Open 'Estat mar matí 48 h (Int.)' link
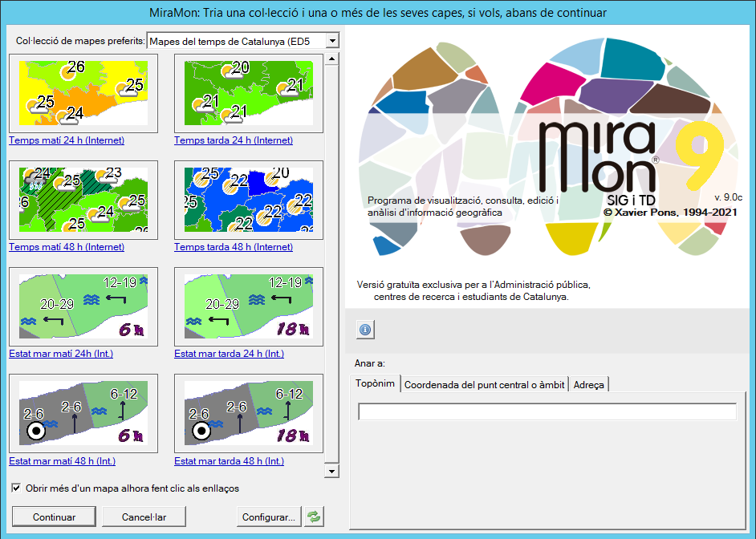The height and width of the screenshot is (539, 756). (62, 461)
